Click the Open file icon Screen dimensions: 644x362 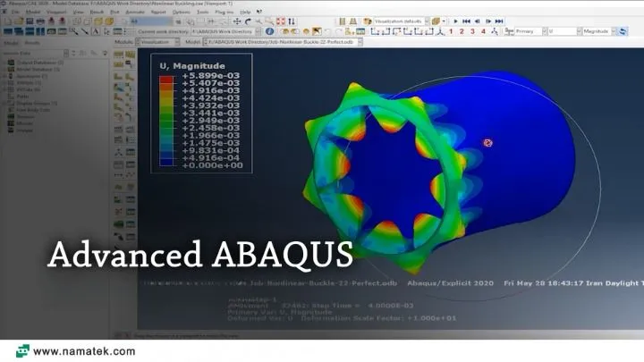19,21
